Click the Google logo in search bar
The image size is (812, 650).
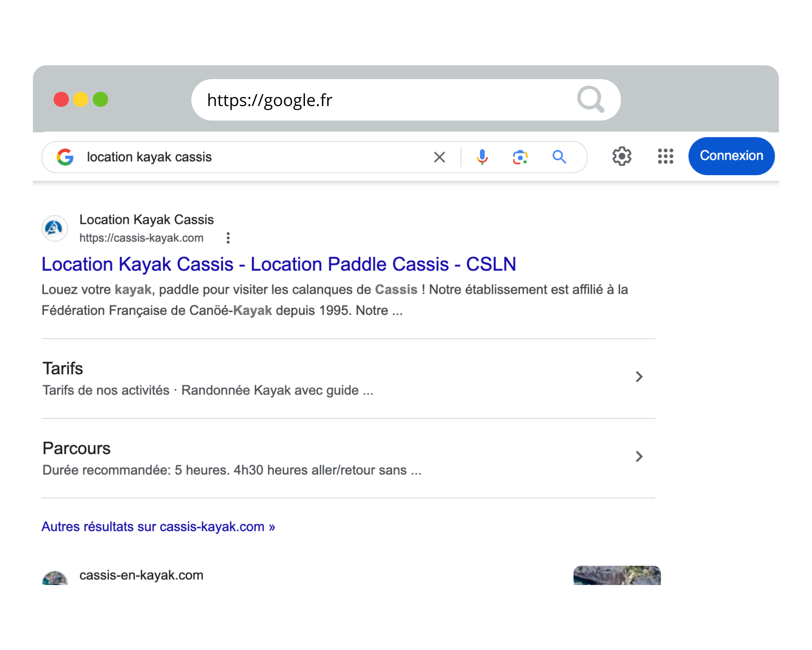(x=65, y=157)
